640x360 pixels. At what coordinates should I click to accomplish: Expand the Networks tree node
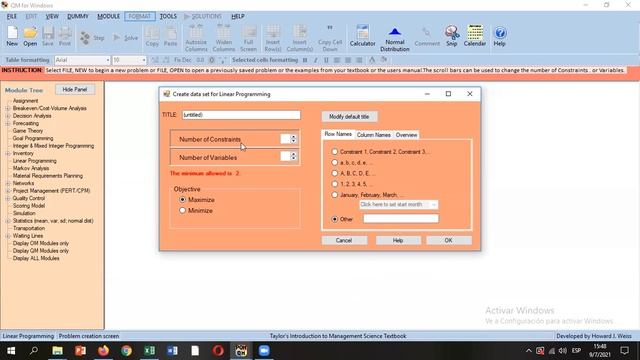(8, 183)
